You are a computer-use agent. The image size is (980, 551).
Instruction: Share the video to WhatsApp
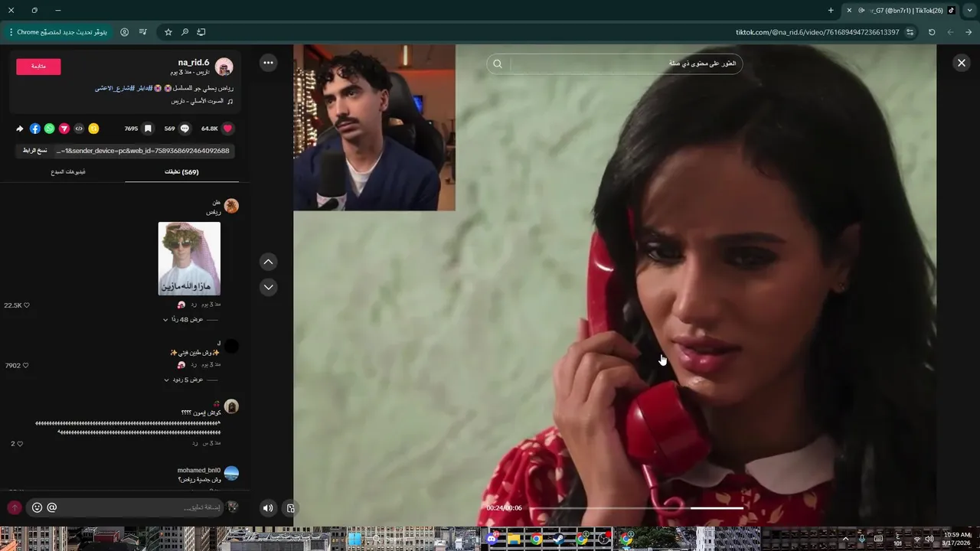tap(50, 129)
